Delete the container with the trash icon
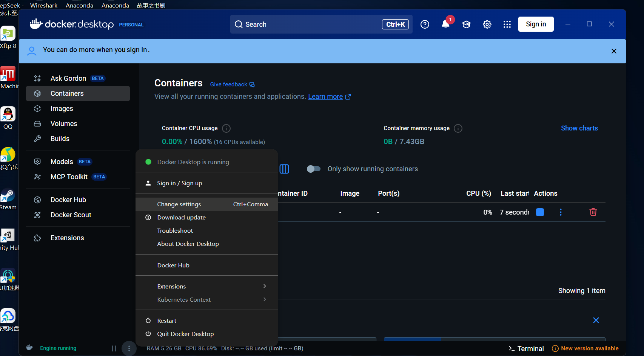This screenshot has width=644, height=356. (x=593, y=212)
